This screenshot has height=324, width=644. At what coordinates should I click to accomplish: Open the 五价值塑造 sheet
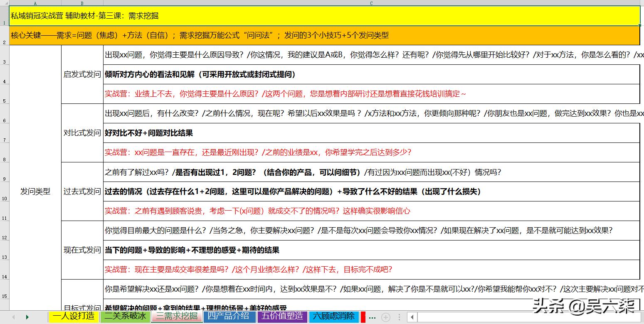[x=282, y=317]
